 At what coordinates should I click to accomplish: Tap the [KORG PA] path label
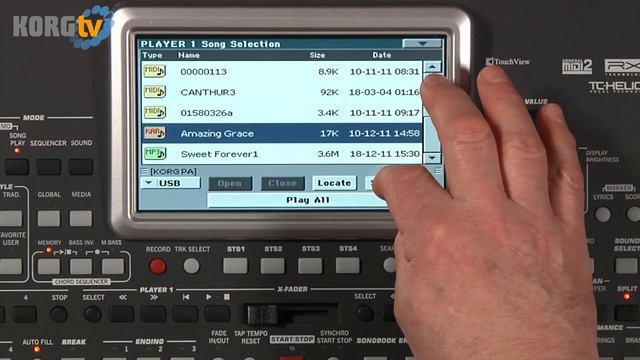click(173, 171)
